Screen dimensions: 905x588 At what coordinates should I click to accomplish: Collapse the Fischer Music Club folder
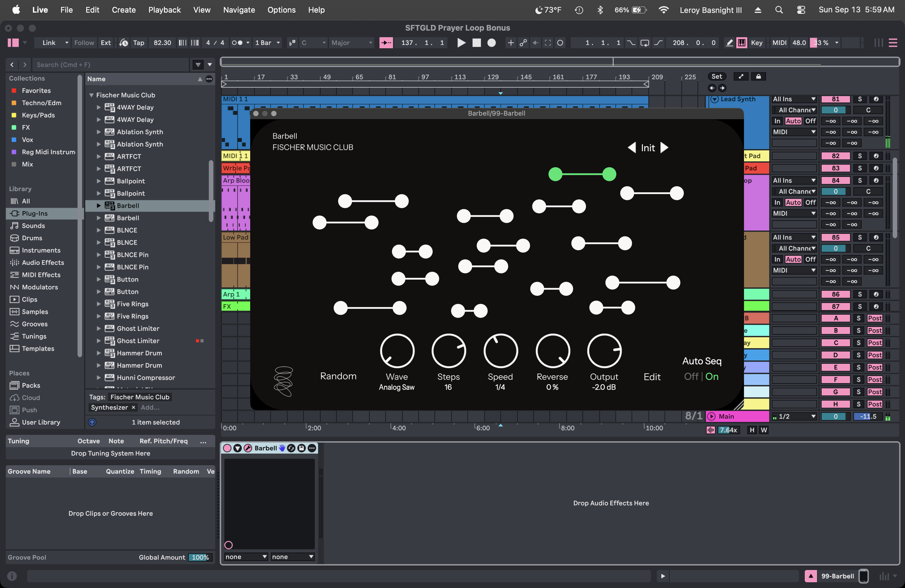[x=91, y=95]
